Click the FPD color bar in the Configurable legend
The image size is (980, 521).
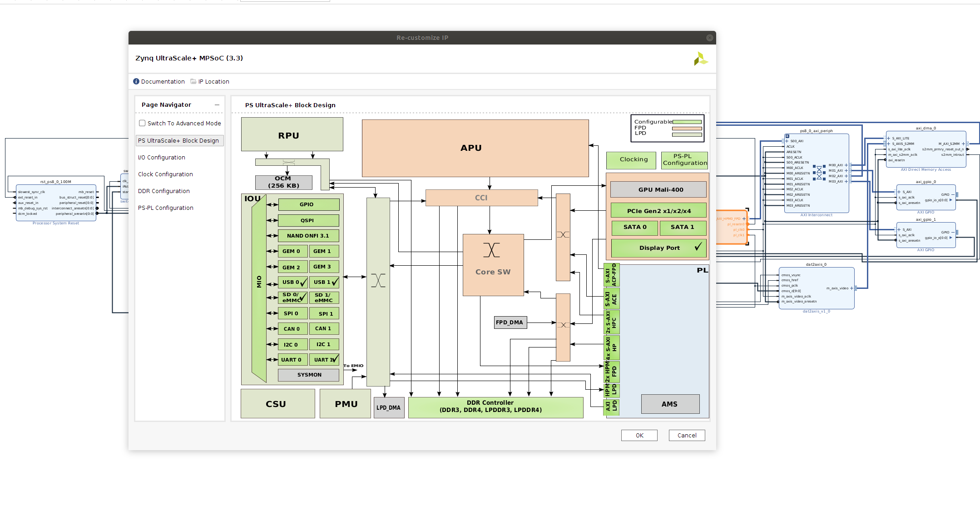tap(687, 128)
